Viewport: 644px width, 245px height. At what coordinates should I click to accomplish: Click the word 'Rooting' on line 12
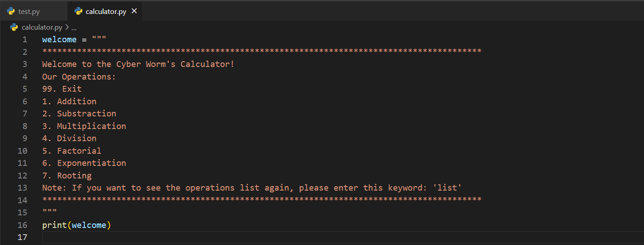74,175
